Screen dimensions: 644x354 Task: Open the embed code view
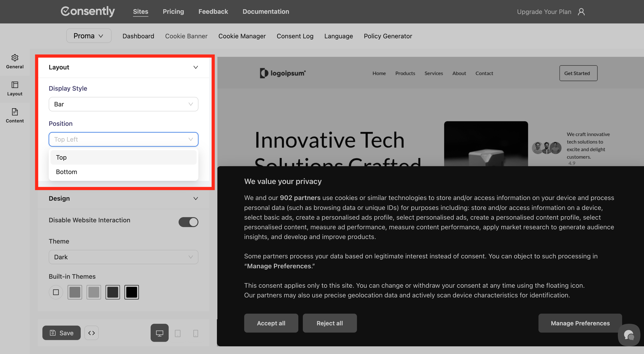pos(92,333)
